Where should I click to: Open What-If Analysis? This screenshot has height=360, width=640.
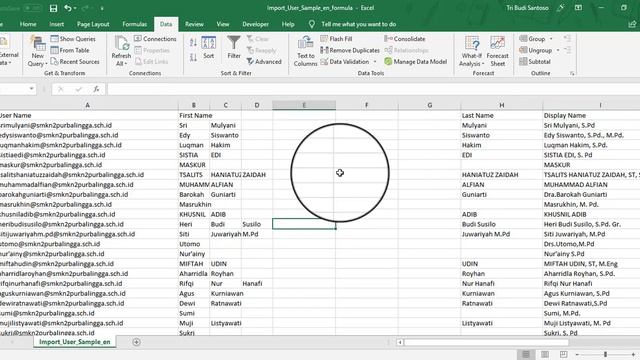(x=472, y=51)
